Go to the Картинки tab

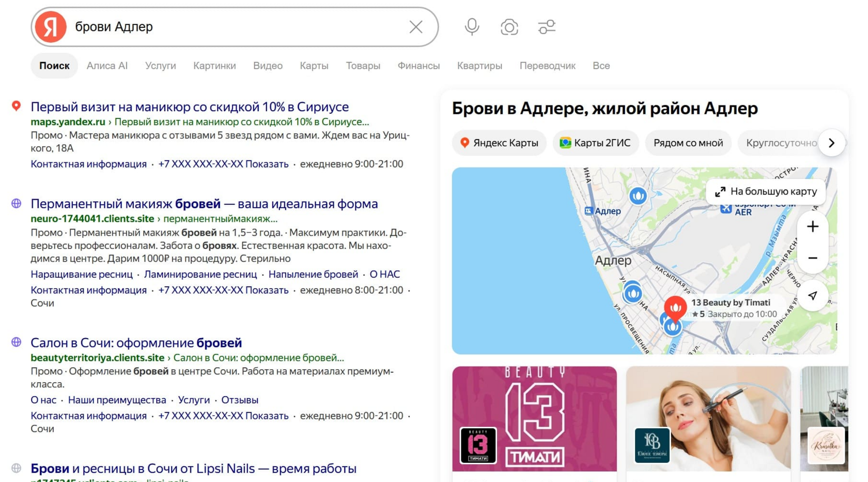[214, 66]
